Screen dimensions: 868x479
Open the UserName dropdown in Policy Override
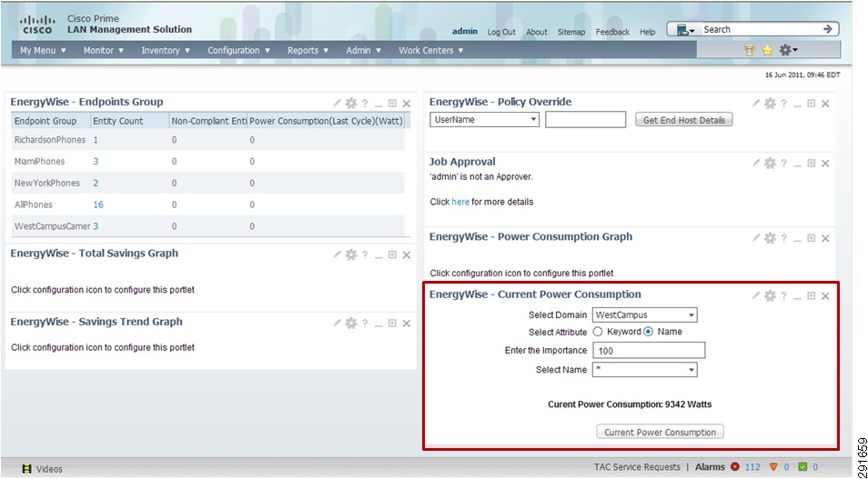(x=484, y=119)
